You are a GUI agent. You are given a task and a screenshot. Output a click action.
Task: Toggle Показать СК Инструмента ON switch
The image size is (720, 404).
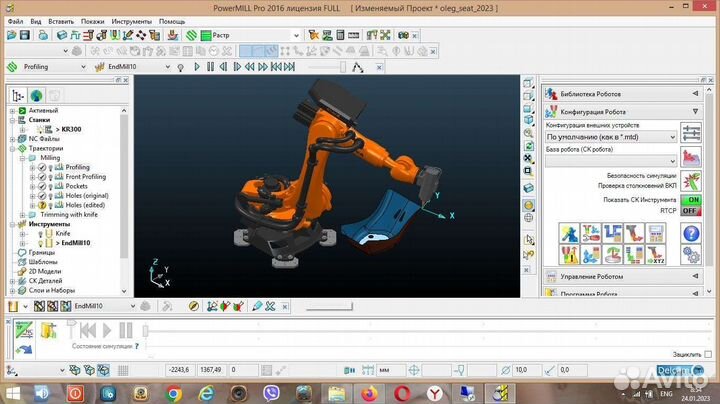691,200
